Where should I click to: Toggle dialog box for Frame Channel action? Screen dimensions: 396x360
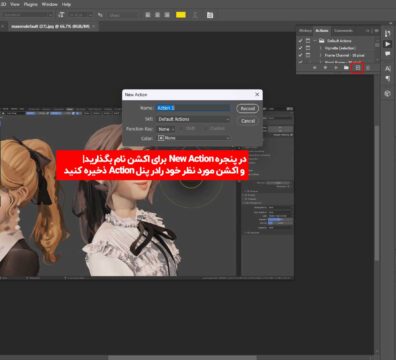[308, 55]
